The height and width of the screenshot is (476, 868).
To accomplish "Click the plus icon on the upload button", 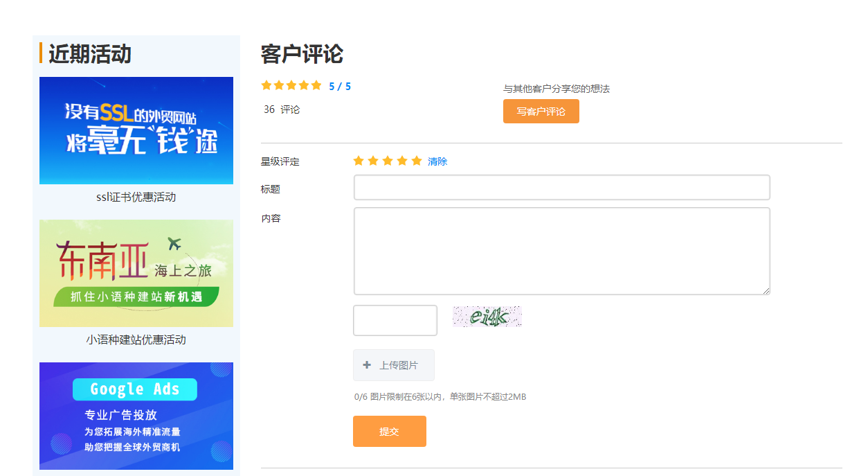I will (x=365, y=365).
